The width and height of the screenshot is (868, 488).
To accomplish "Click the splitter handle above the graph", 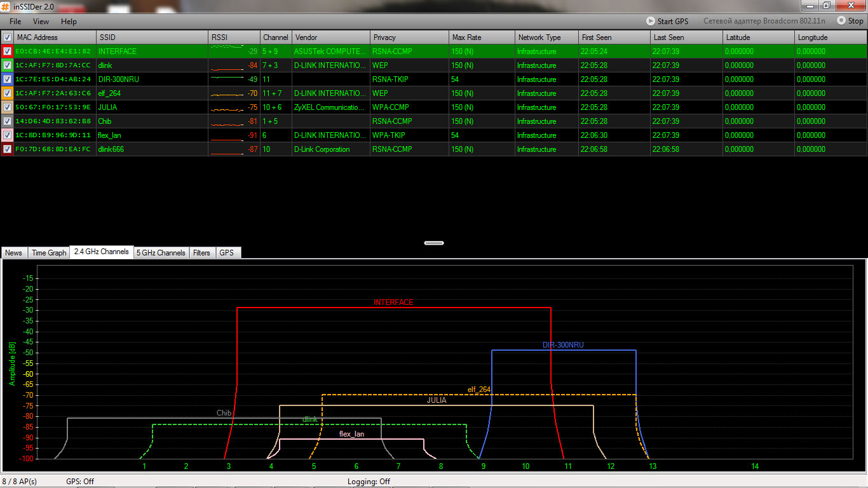I will (x=434, y=243).
